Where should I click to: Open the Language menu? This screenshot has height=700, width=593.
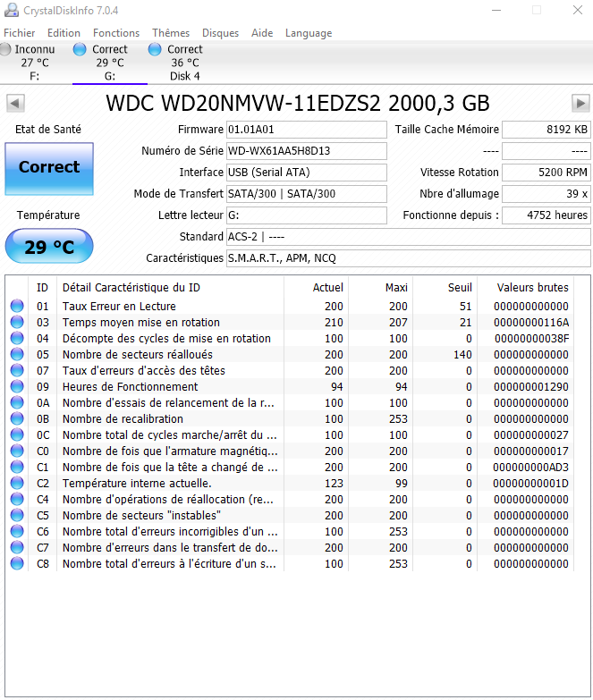click(x=309, y=33)
